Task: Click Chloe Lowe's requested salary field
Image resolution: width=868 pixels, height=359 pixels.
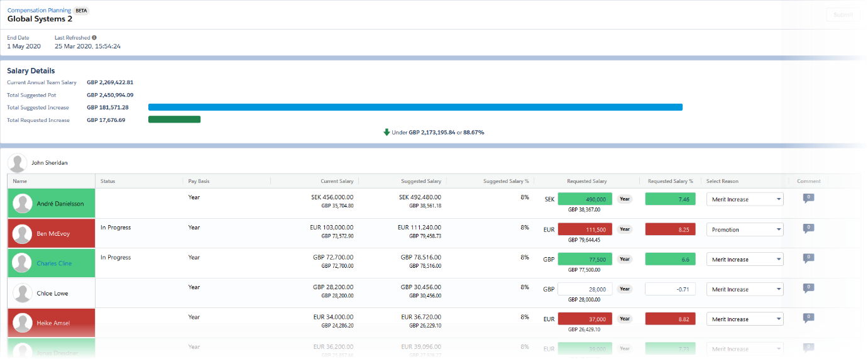Action: [585, 289]
